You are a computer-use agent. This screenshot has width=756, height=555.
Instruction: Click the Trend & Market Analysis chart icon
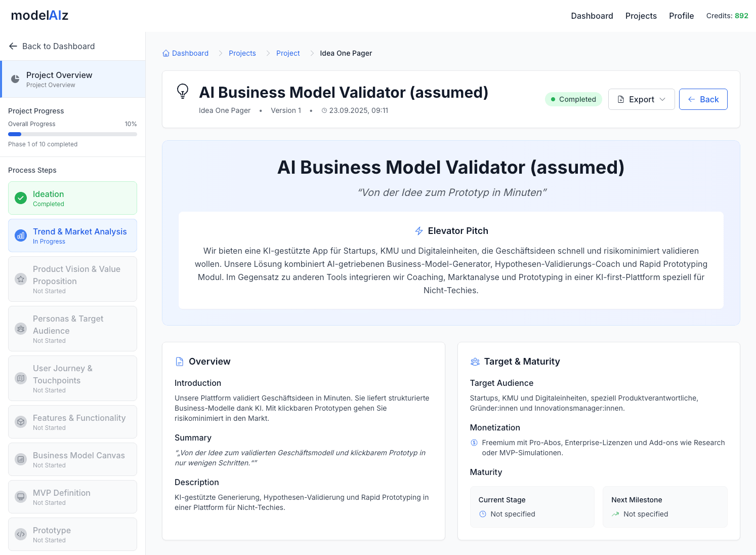tap(21, 235)
